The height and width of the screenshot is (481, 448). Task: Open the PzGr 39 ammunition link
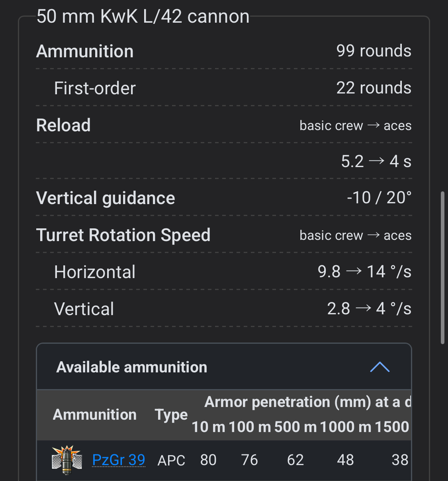[119, 460]
